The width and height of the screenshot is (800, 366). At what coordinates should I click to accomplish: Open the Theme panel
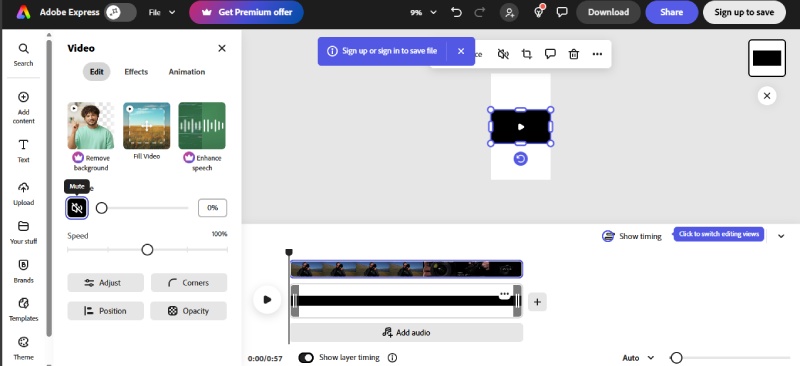click(23, 348)
